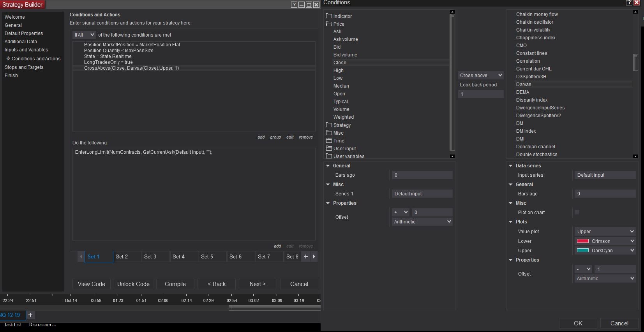Select the CrossAbove condition row
This screenshot has width=644, height=332.
tap(194, 68)
